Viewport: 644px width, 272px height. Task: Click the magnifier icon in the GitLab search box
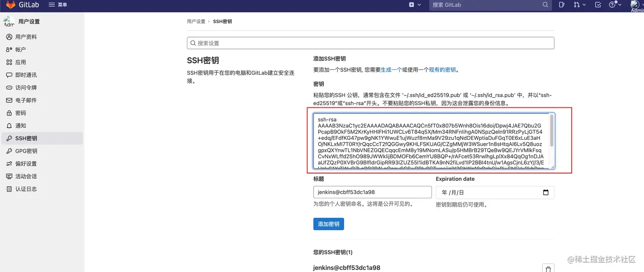(545, 5)
